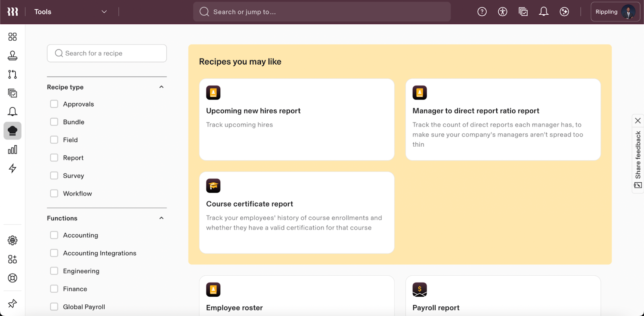Image resolution: width=644 pixels, height=316 pixels.
Task: Click the Employee roster app icon
Action: point(213,289)
